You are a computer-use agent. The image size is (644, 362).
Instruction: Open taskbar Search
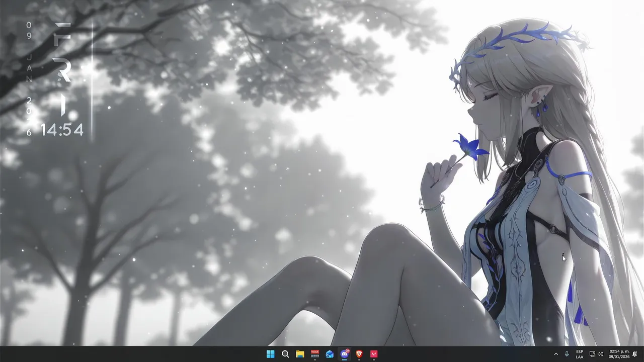point(285,354)
